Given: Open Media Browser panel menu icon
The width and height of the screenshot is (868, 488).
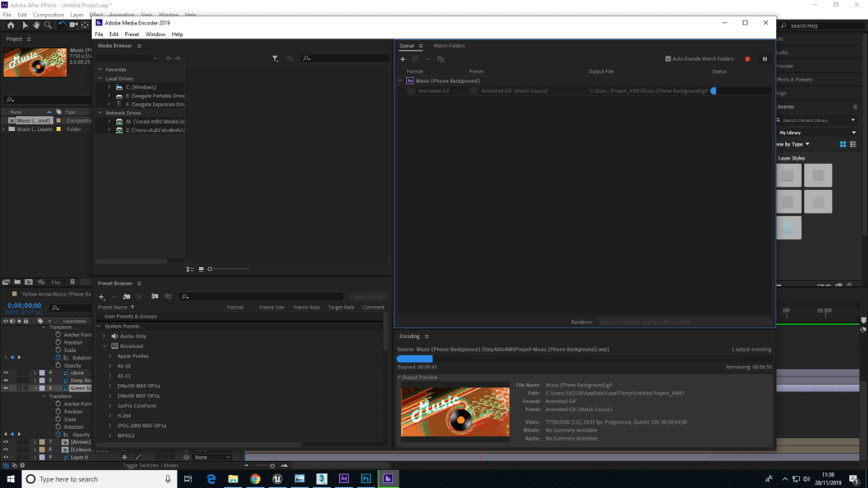Looking at the screenshot, I should pos(139,46).
